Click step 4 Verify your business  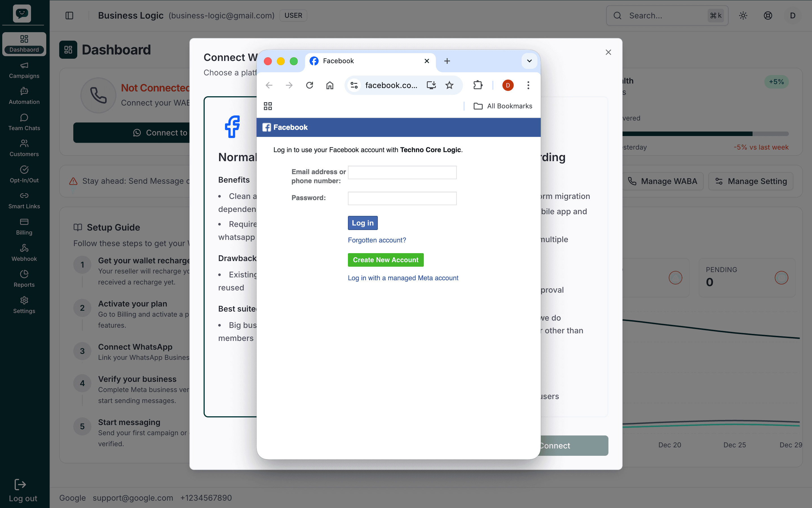(x=137, y=379)
